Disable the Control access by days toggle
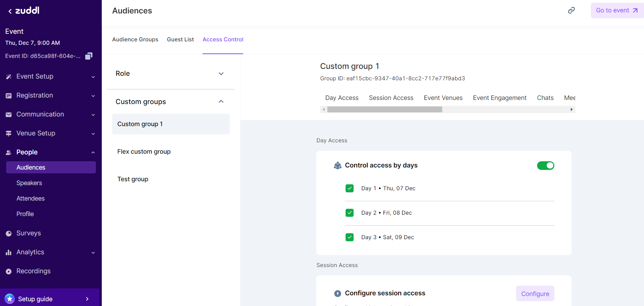644x306 pixels. pos(545,166)
